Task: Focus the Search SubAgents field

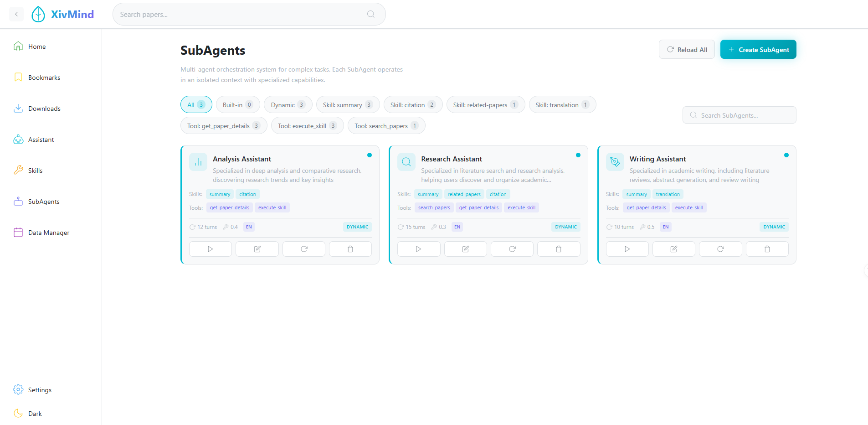Action: point(740,115)
